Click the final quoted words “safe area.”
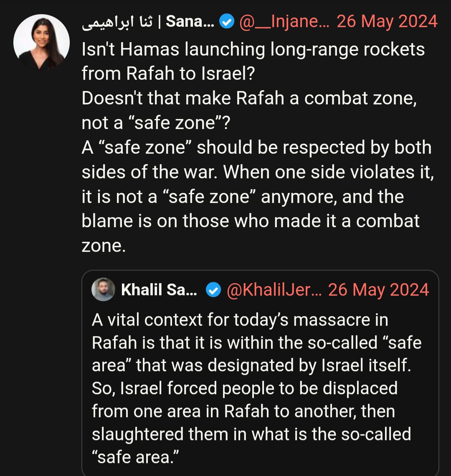 tap(135, 457)
